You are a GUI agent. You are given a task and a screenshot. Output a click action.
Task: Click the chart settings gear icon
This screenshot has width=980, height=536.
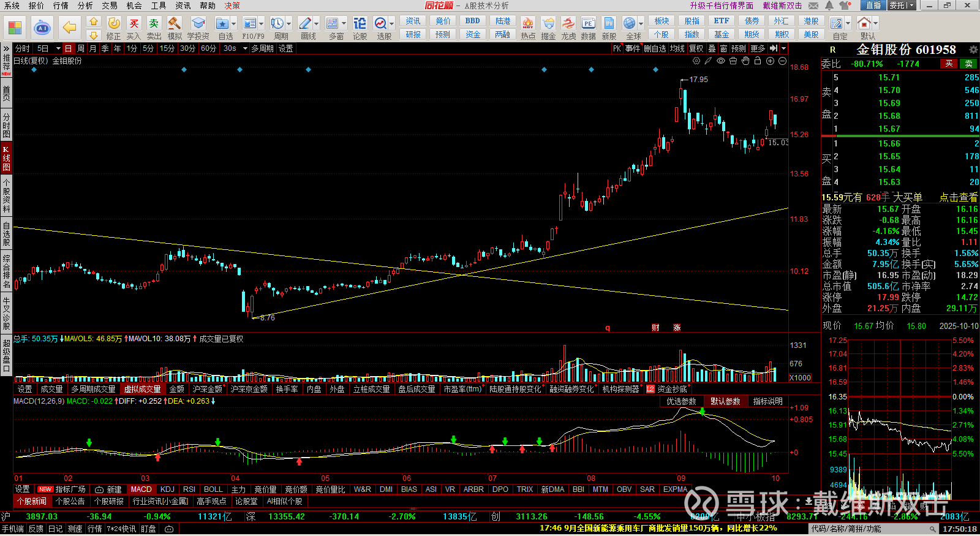(696, 61)
